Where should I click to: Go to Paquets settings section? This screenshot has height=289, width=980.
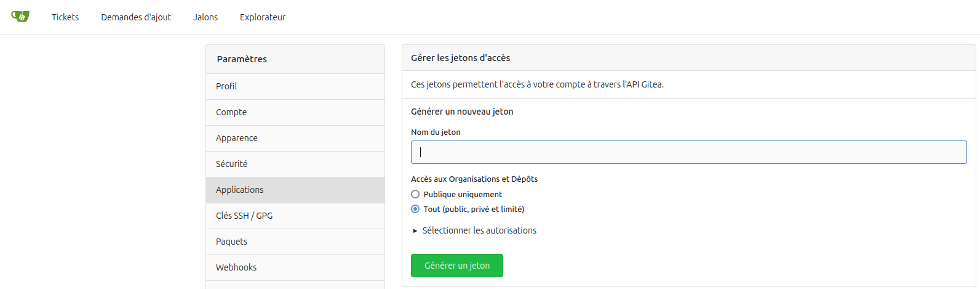pos(295,242)
